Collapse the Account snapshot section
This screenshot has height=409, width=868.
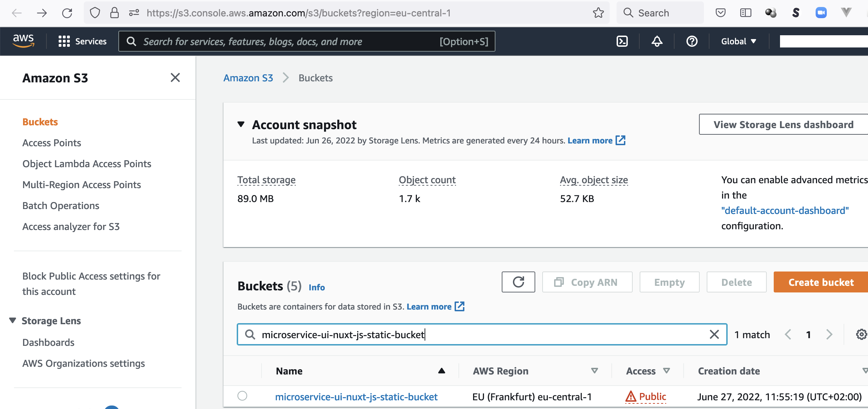point(241,124)
